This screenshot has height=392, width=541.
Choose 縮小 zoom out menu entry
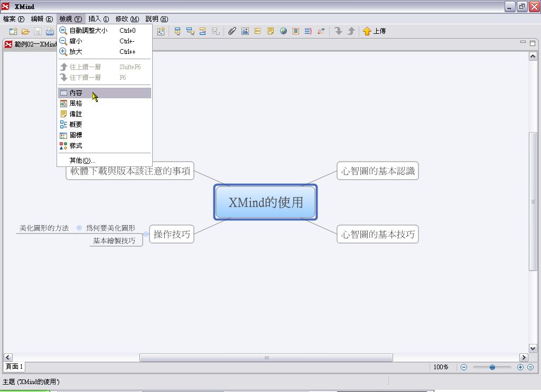(x=105, y=41)
